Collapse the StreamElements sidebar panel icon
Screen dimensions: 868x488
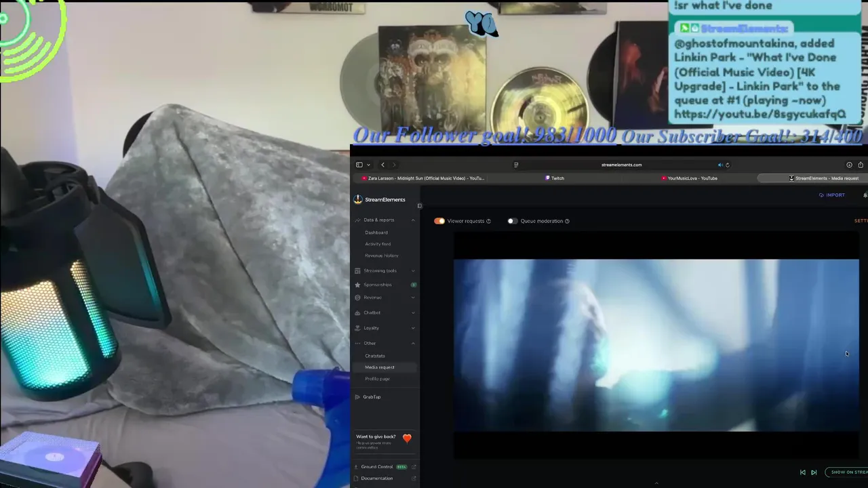point(419,205)
